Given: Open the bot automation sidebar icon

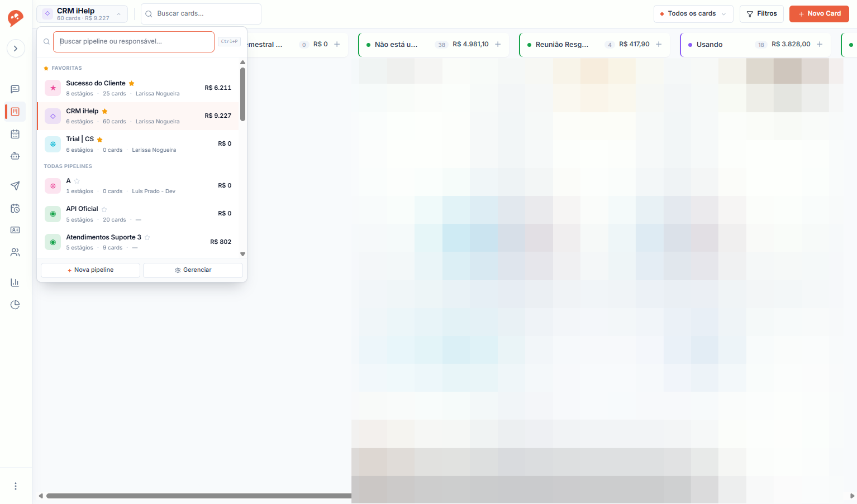Looking at the screenshot, I should [x=15, y=156].
